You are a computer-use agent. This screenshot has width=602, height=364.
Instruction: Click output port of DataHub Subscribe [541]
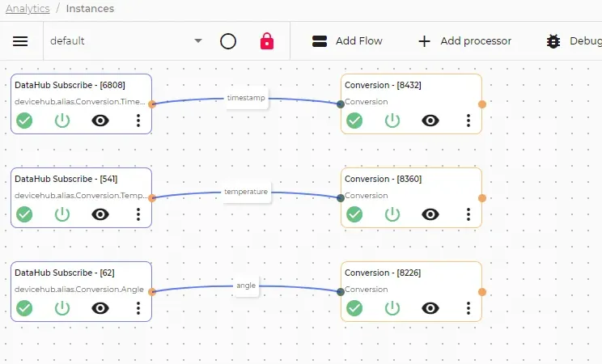click(152, 197)
